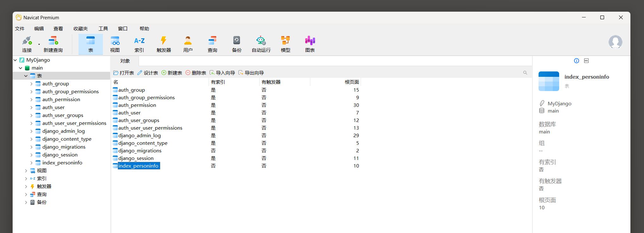Select django_admin_log row in object list

pyautogui.click(x=236, y=136)
